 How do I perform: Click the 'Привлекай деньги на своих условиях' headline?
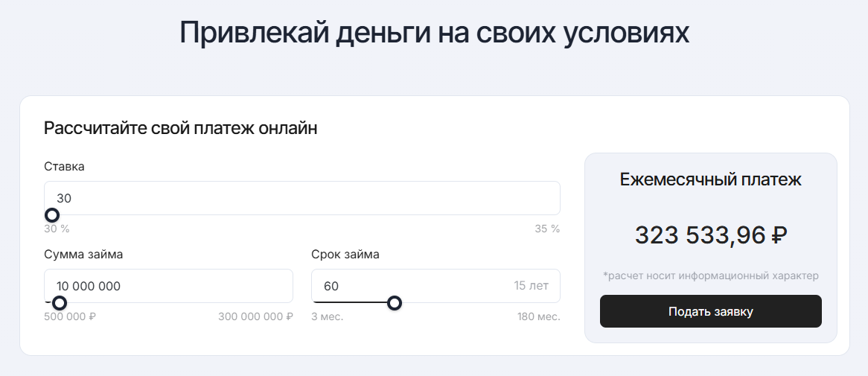[x=434, y=34]
